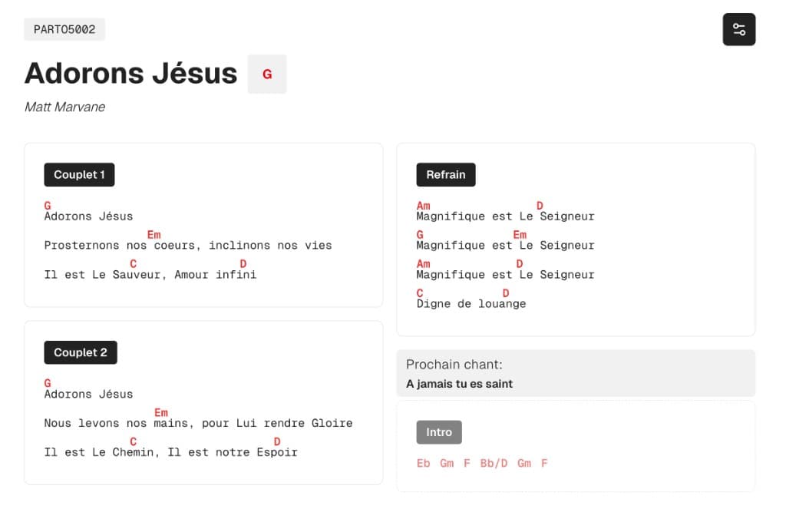Click the PART05002 code badge
The width and height of the screenshot is (786, 532).
pos(64,29)
